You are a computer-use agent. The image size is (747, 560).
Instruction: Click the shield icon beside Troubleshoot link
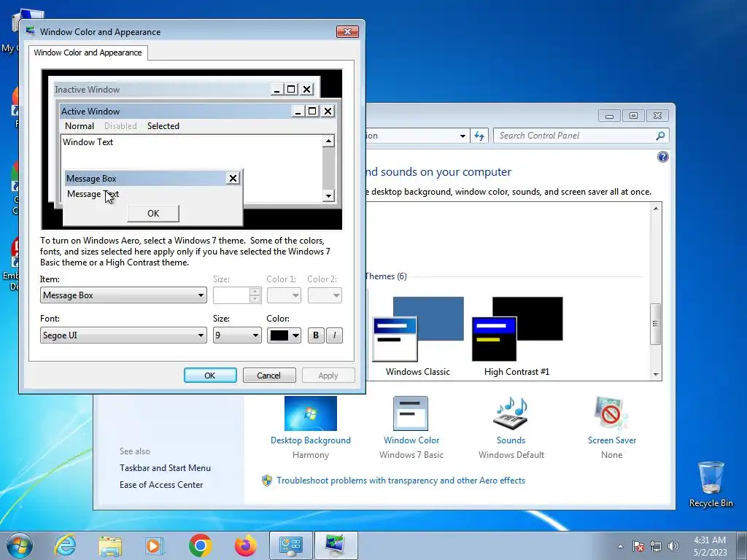267,481
